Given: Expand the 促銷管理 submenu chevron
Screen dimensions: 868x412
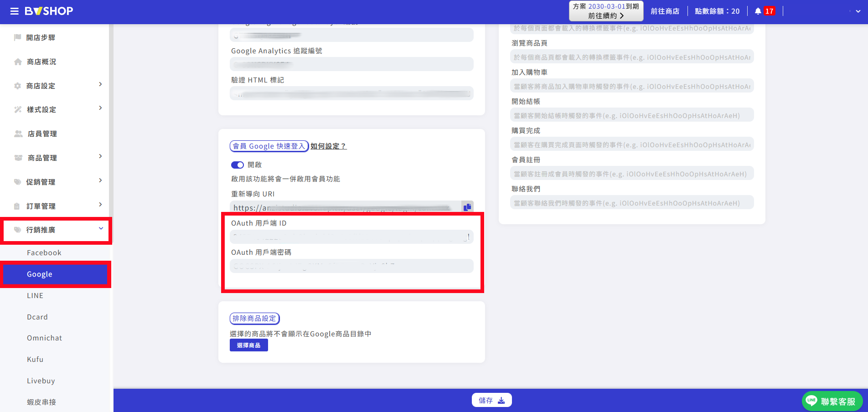Looking at the screenshot, I should pos(100,180).
